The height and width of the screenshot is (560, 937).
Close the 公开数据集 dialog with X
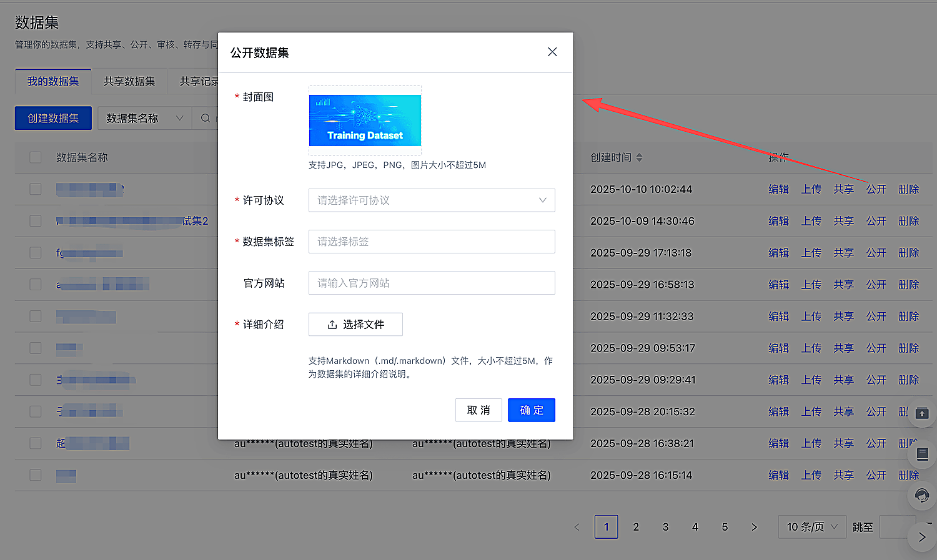pyautogui.click(x=552, y=52)
